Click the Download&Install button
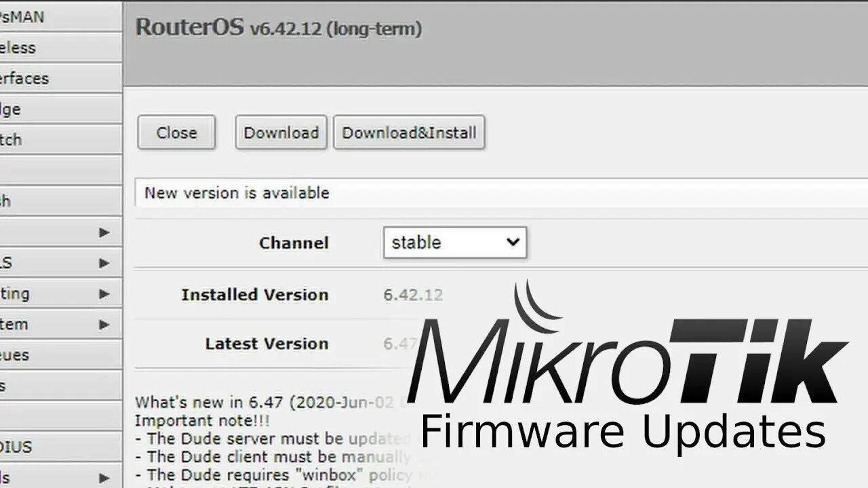The width and height of the screenshot is (868, 488). coord(409,132)
